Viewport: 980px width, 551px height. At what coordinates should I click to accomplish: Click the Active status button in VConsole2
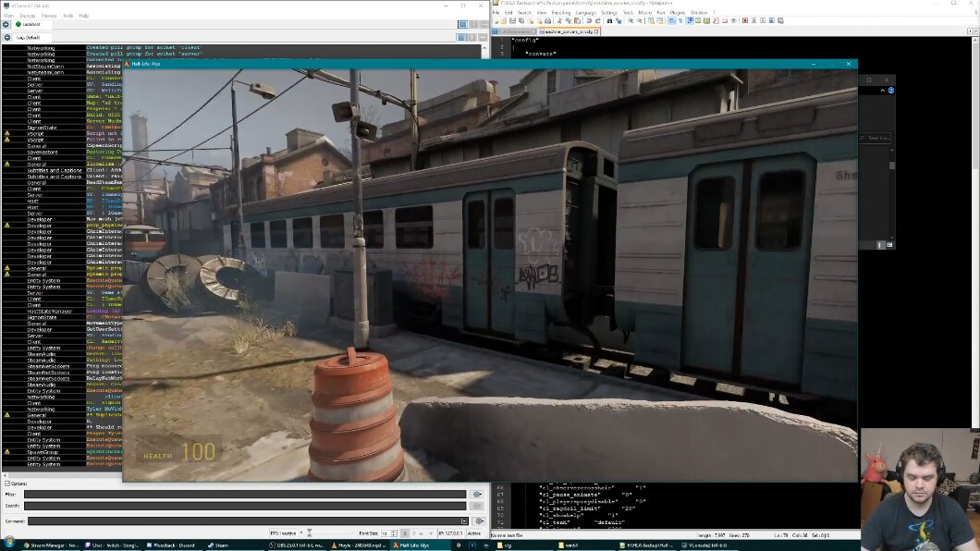[x=474, y=533]
